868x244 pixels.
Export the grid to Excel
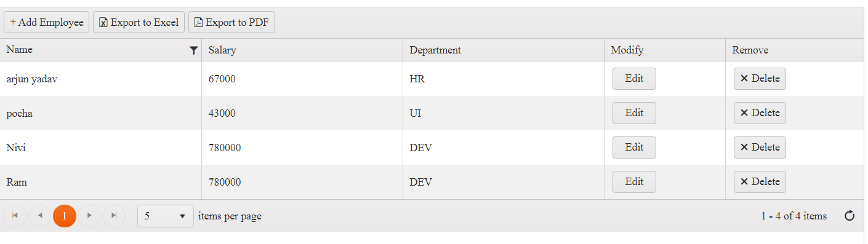(139, 22)
